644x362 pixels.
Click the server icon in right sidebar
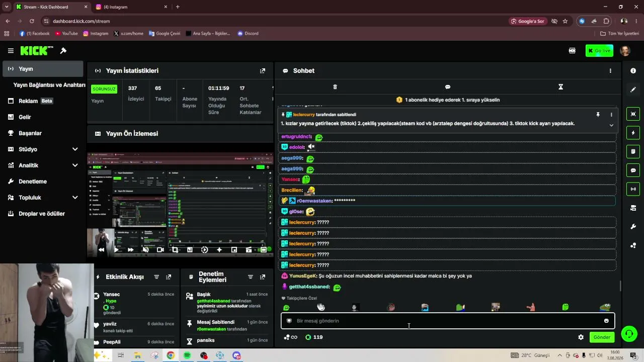point(633,208)
